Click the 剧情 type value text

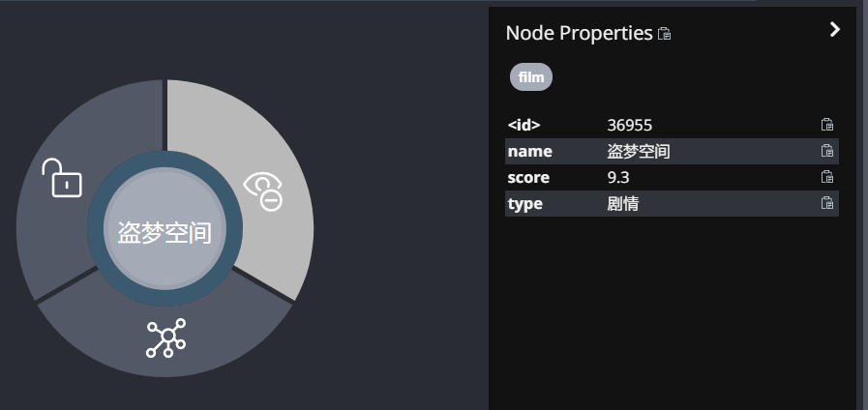[x=623, y=204]
